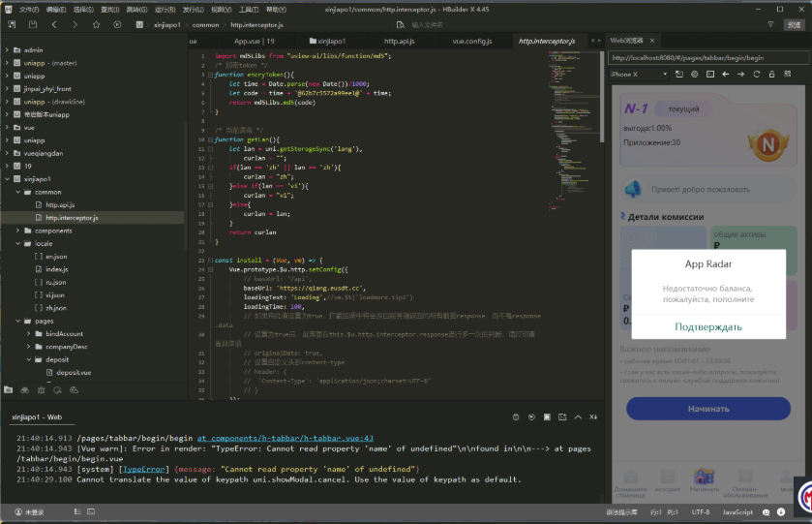812x524 pixels.
Task: Click the Подтверждать button in the dialog
Action: [707, 327]
